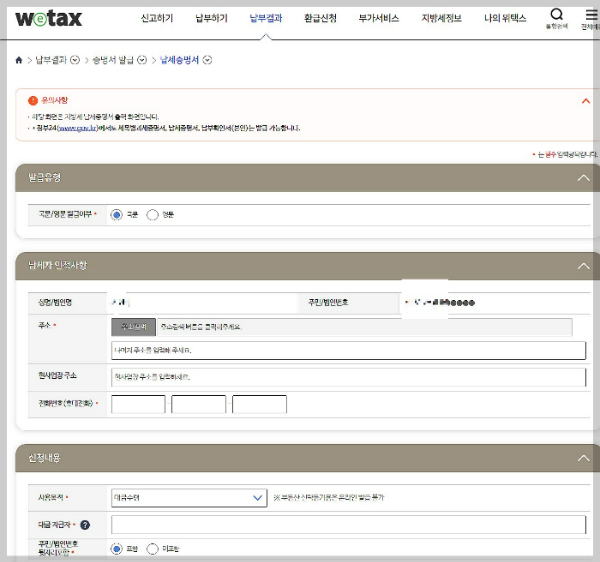Click the 주소검색 button
The image size is (600, 562).
point(134,327)
